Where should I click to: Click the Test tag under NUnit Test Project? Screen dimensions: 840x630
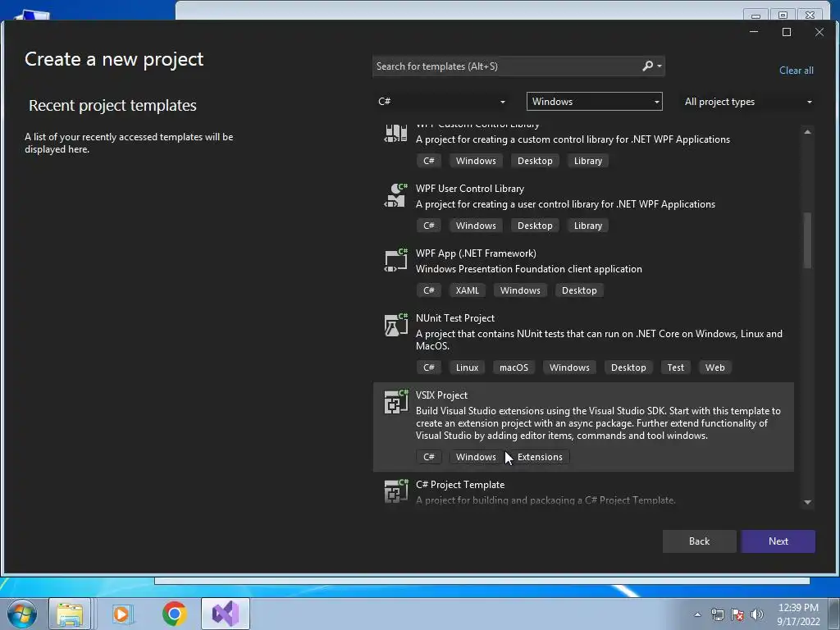pos(675,367)
